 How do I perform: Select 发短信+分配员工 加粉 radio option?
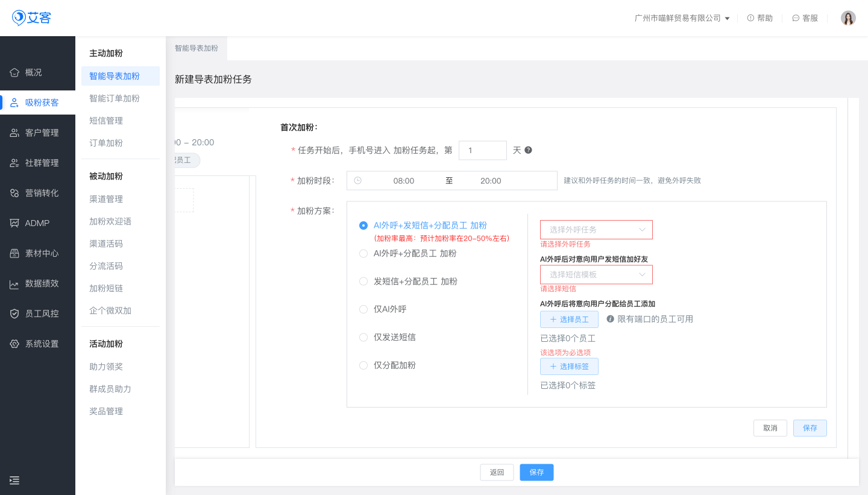[x=363, y=282]
